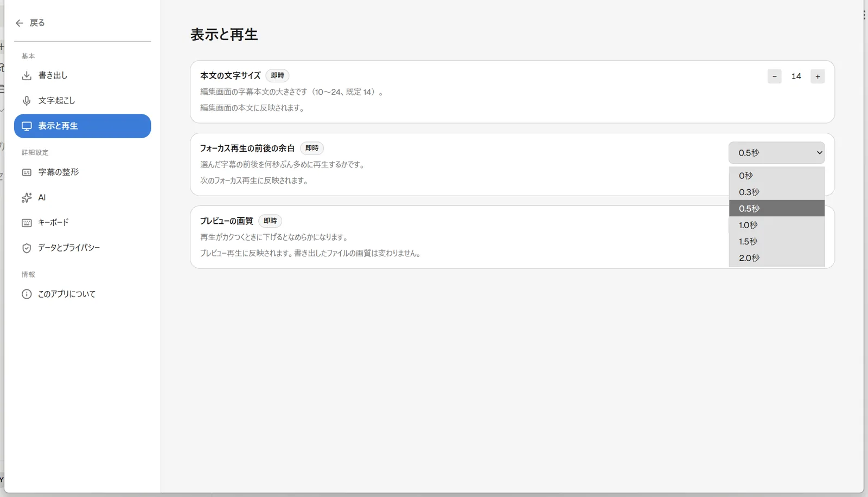
Task: Select 1.5秒 in the dropdown list
Action: pos(776,241)
